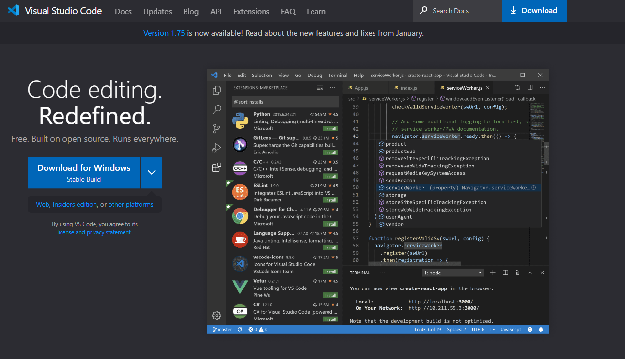Viewport: 625px width, 364px height.
Task: Click the @sort:installs extension search box
Action: 285,102
